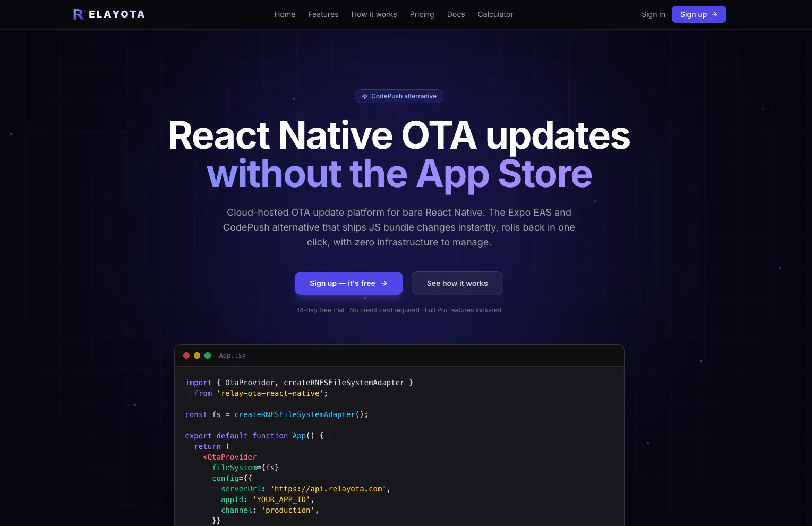The image size is (812, 526).
Task: Click the serverUrl 'https://api.relayota.com' code line
Action: (x=306, y=489)
